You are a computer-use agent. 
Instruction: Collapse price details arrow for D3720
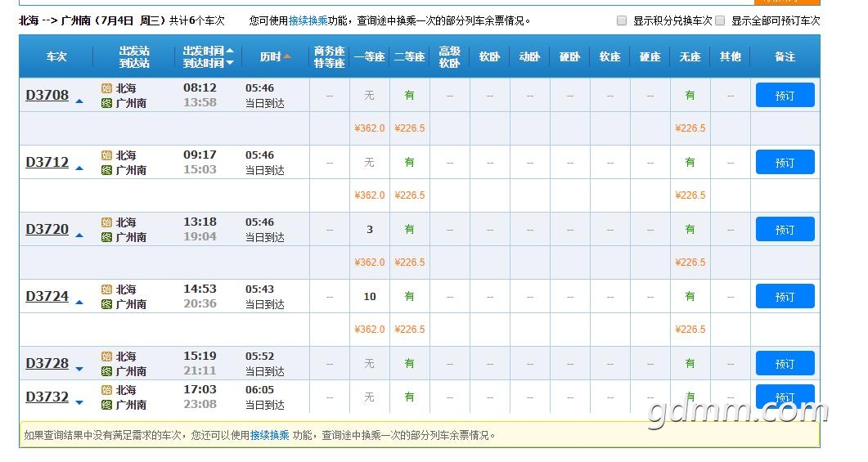click(79, 235)
